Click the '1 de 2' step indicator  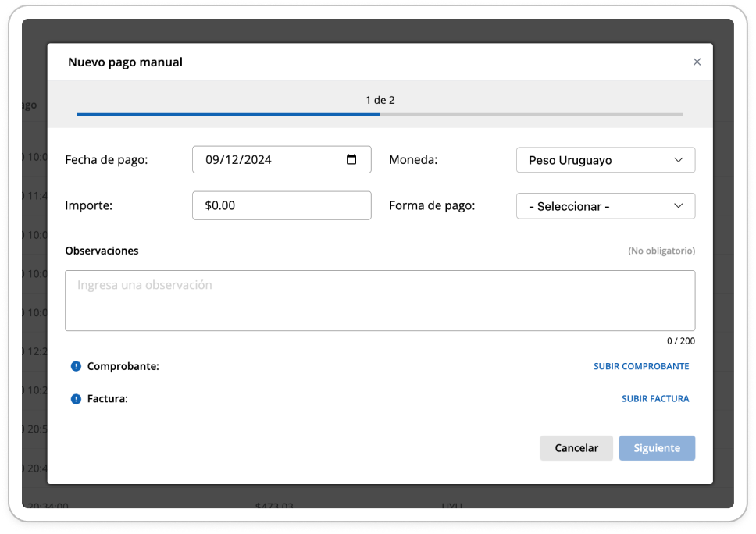click(x=380, y=100)
